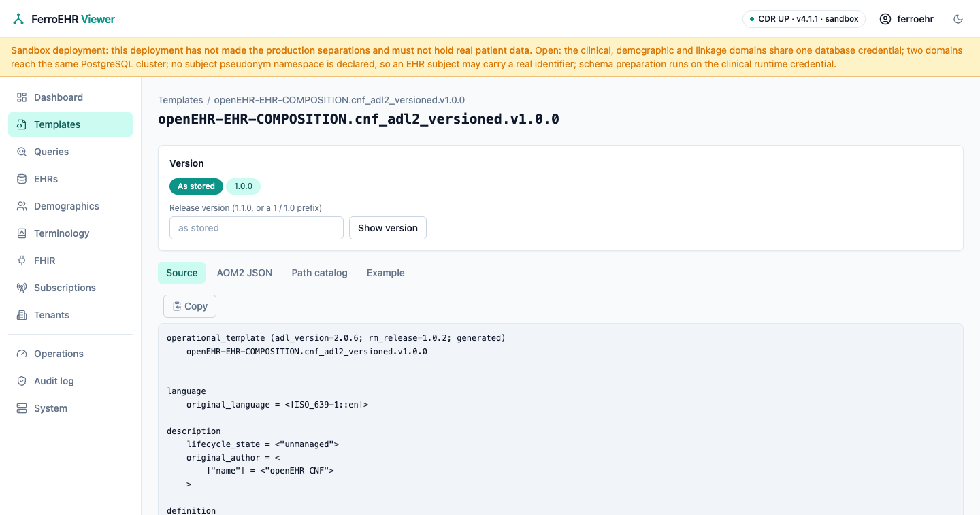
Task: Select the Source tab
Action: pos(182,273)
